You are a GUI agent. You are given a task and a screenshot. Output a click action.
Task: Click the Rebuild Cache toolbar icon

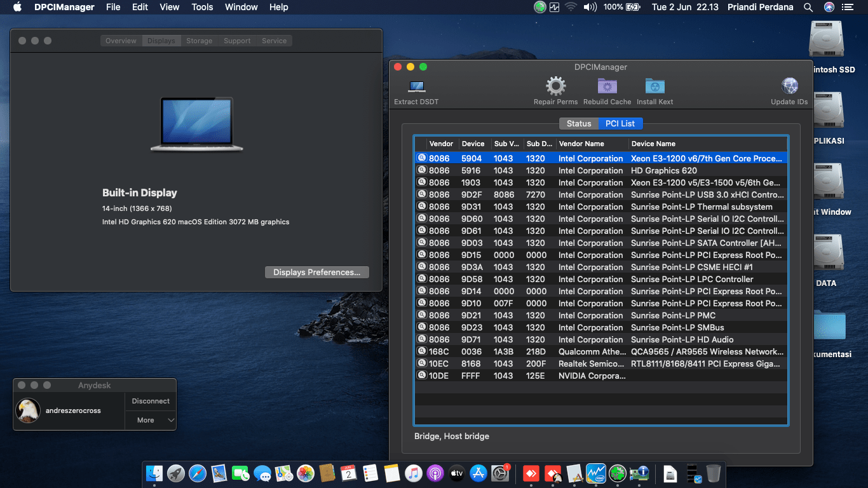point(607,86)
